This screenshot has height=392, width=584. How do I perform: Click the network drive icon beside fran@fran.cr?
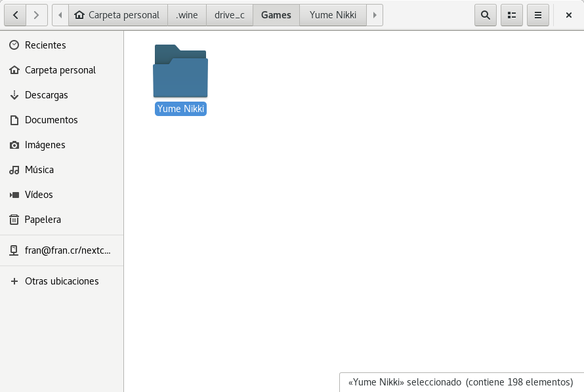(x=14, y=250)
